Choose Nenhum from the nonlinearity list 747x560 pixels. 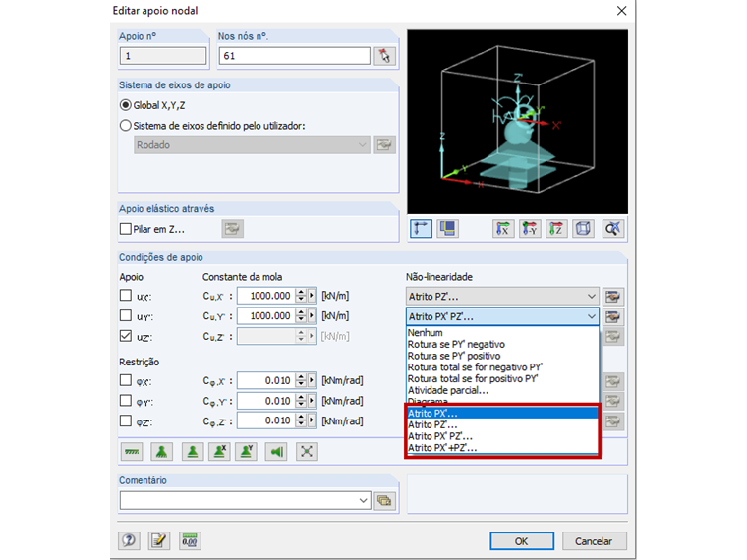502,333
